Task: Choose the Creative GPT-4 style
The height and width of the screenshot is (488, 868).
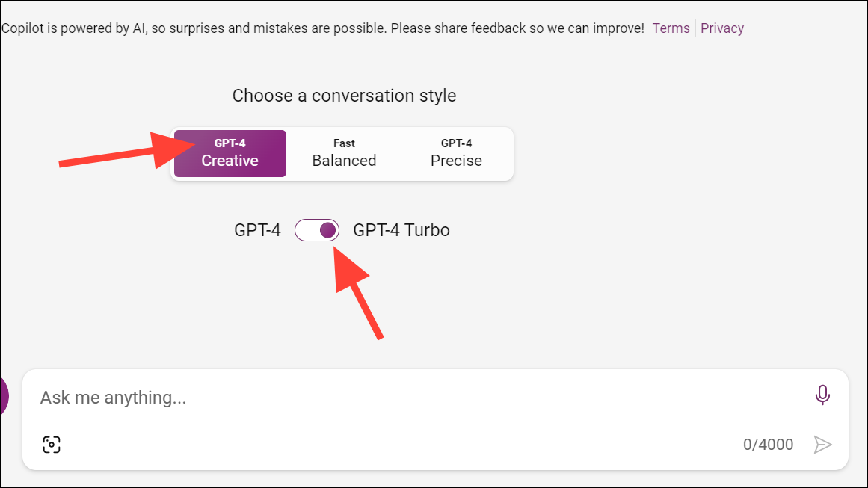Action: click(230, 153)
